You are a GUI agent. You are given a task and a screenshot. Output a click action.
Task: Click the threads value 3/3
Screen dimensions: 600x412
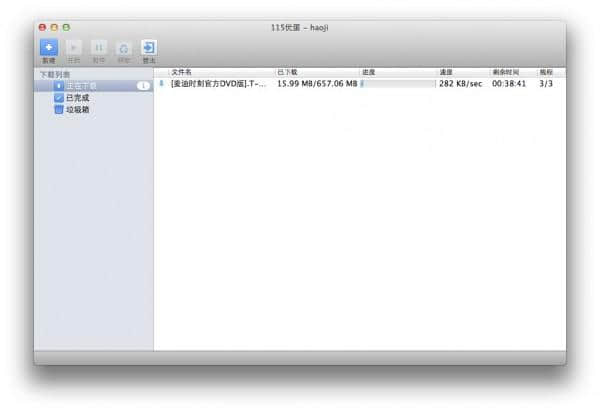[546, 84]
